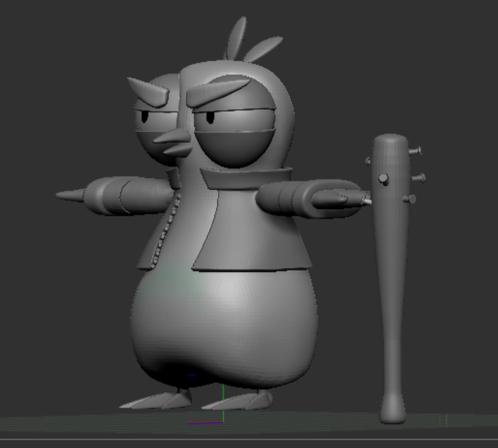Click the penguin's round white belly
This screenshot has width=498, height=448.
(x=224, y=327)
